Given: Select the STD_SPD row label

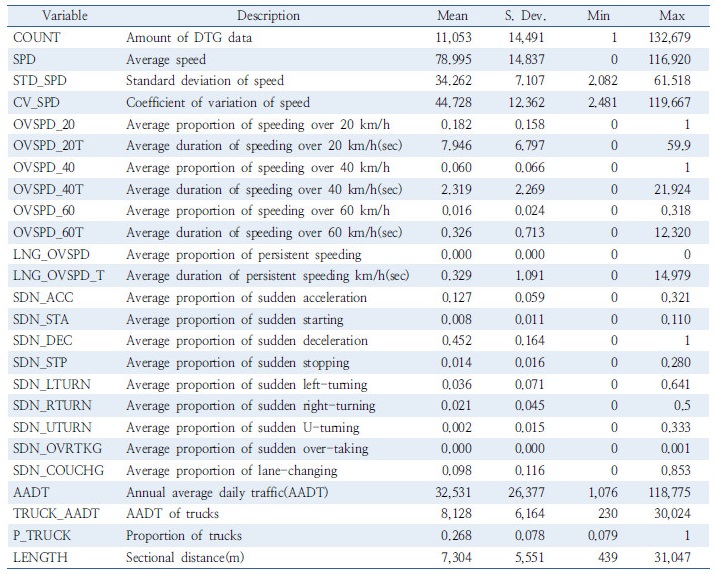Looking at the screenshot, I should pyautogui.click(x=39, y=81).
